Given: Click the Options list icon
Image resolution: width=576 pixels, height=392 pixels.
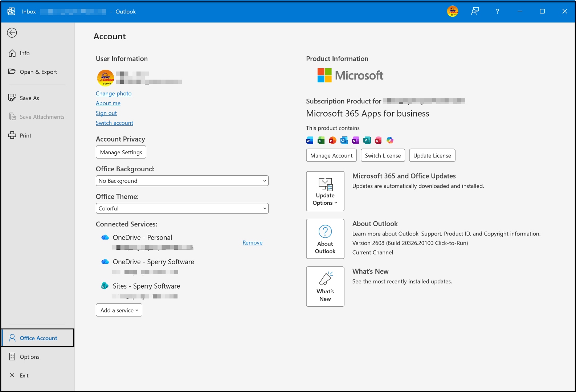Looking at the screenshot, I should click(12, 356).
